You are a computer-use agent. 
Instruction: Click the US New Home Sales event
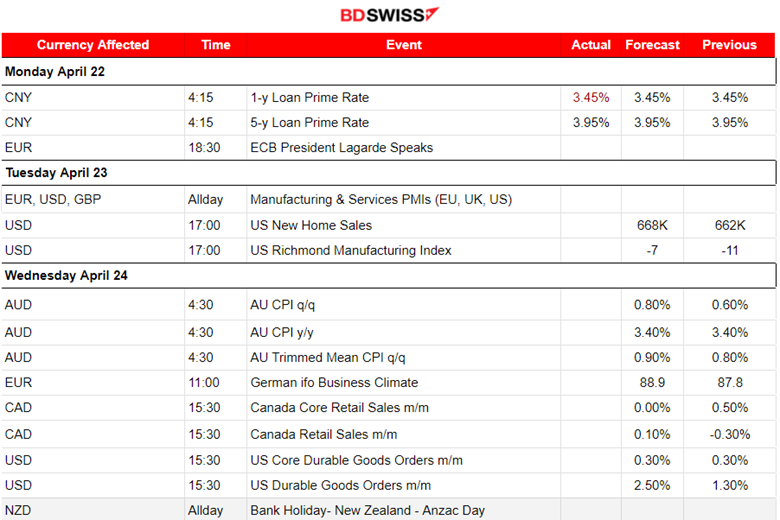pos(310,225)
